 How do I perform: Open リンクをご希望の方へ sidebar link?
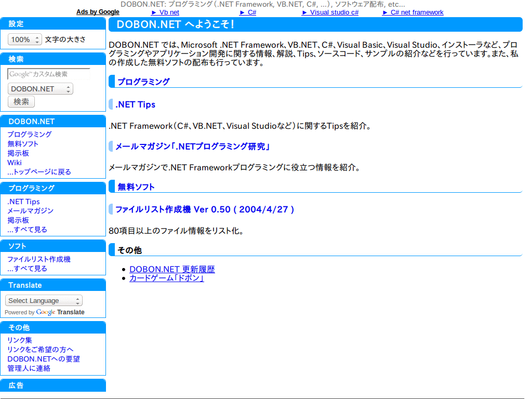tap(41, 350)
